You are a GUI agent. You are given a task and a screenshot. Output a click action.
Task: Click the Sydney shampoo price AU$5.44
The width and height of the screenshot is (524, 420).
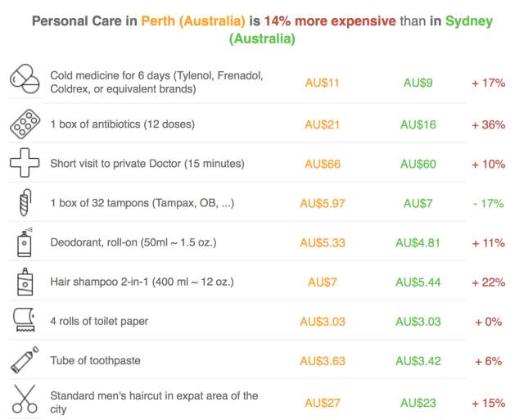418,282
